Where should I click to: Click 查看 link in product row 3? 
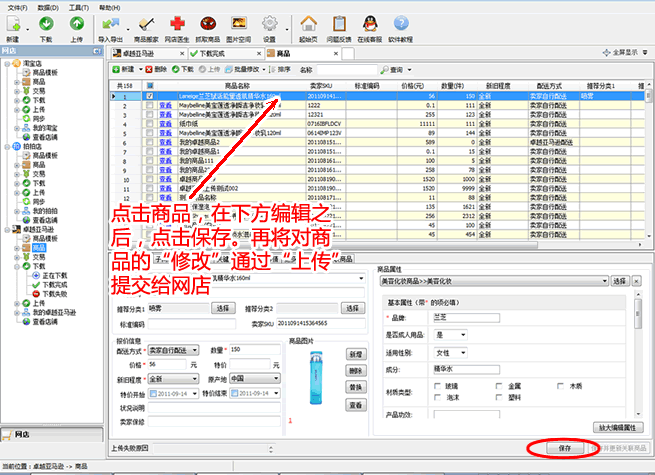165,114
